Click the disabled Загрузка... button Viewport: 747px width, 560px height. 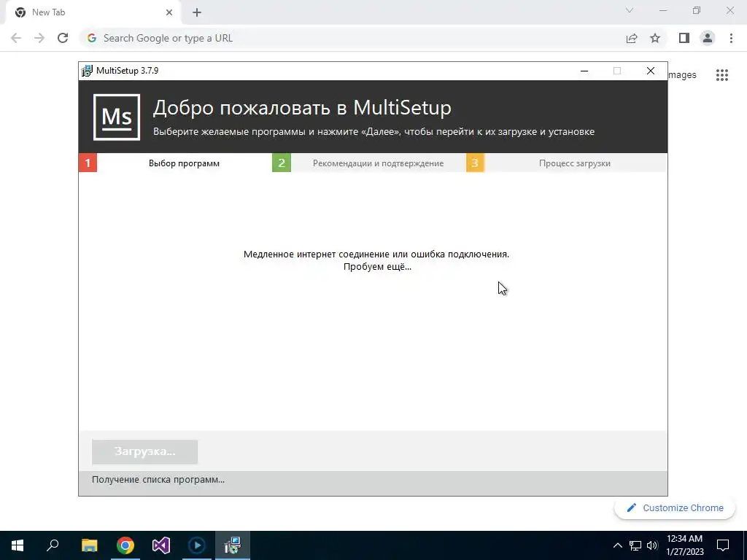pos(145,451)
